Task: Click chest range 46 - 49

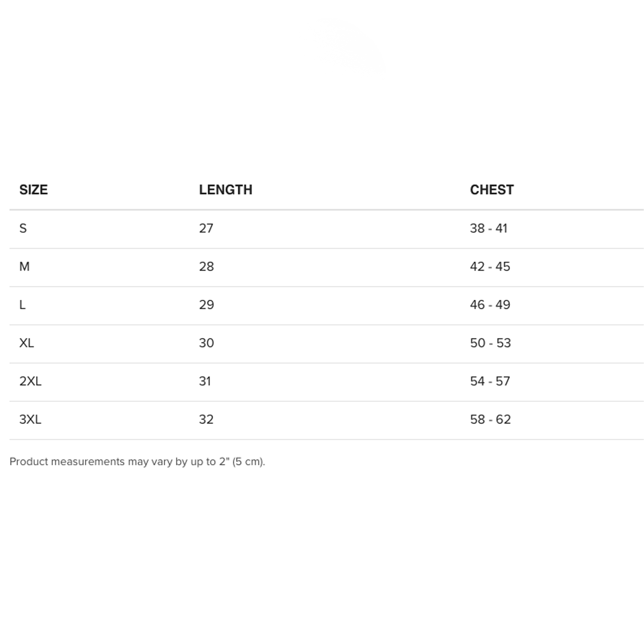Action: tap(490, 305)
